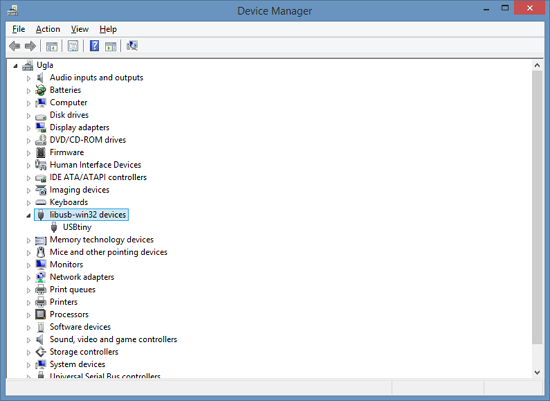Select the Storage controllers label
This screenshot has width=550, height=401.
pyautogui.click(x=84, y=352)
